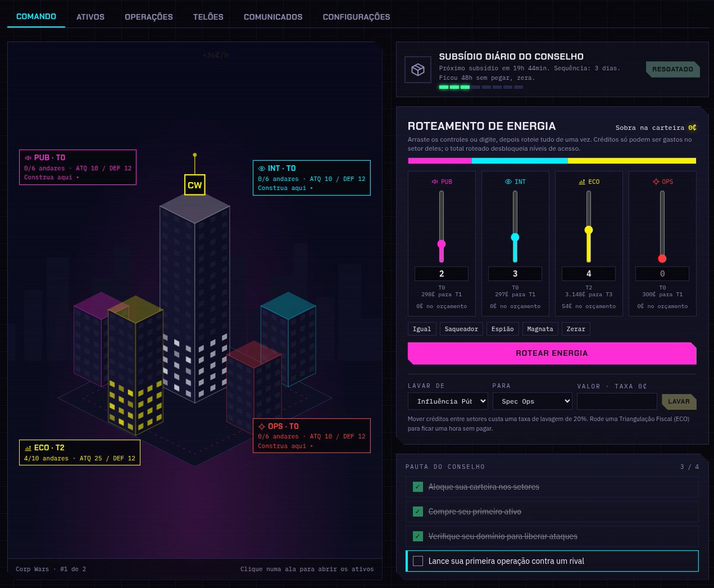This screenshot has width=714, height=588.
Task: Click the eye icon on INT slider card
Action: 508,182
